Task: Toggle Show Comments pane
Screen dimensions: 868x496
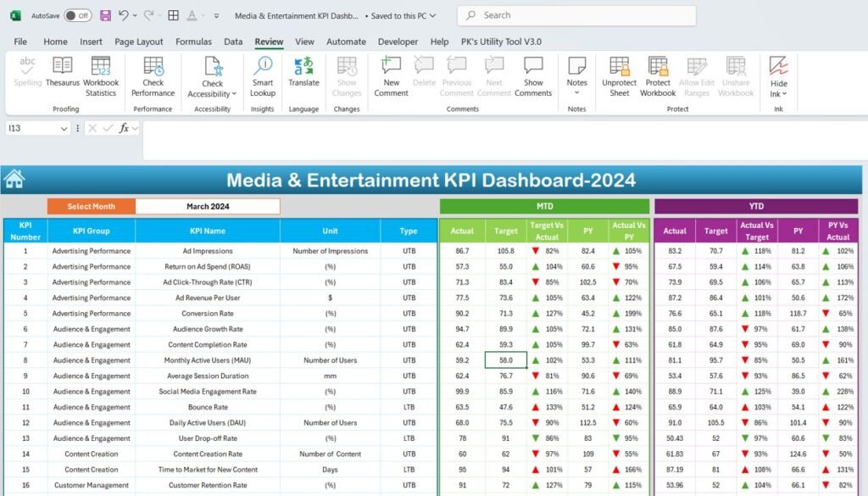Action: point(533,75)
